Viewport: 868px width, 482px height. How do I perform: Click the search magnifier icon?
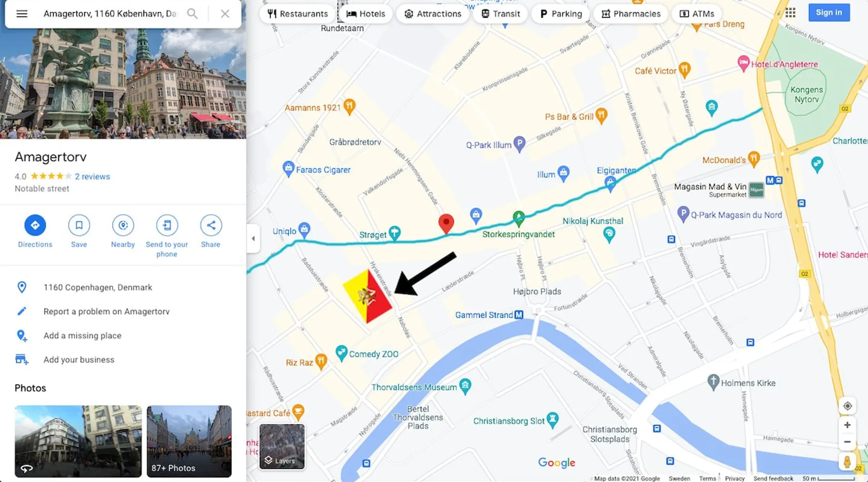tap(192, 13)
